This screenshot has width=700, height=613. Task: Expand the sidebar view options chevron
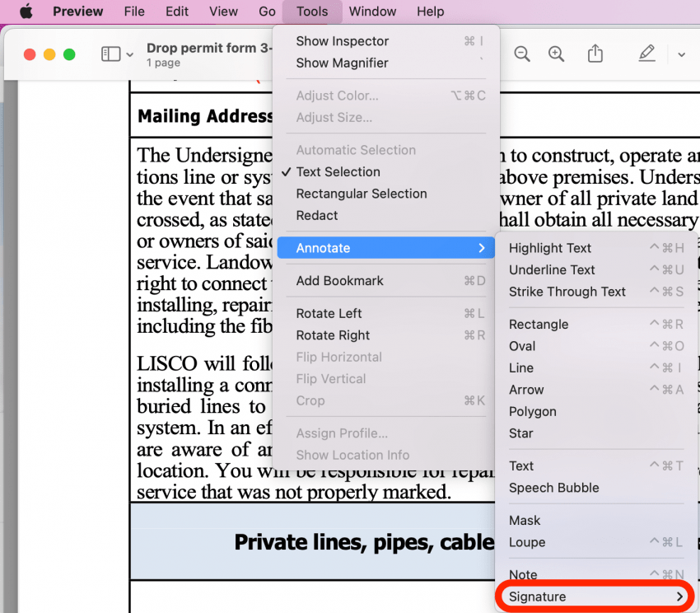pyautogui.click(x=130, y=55)
